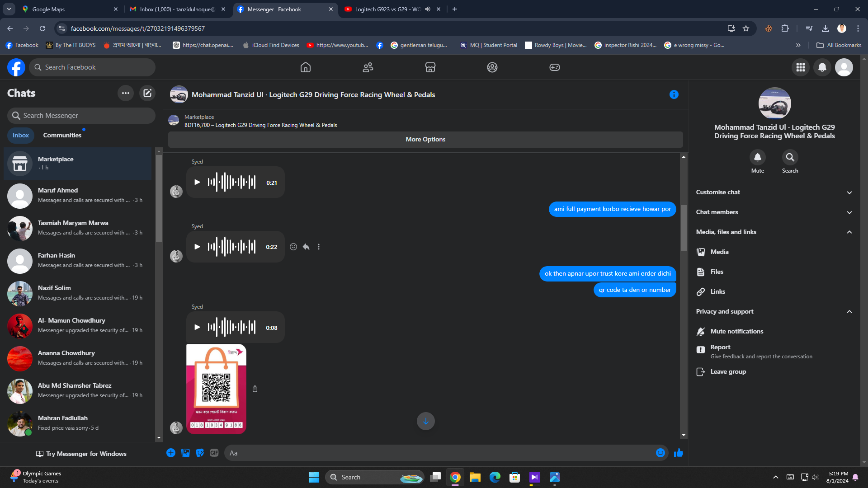Switch to Gmail Inbox browser tab
The image size is (868, 488).
tap(176, 9)
